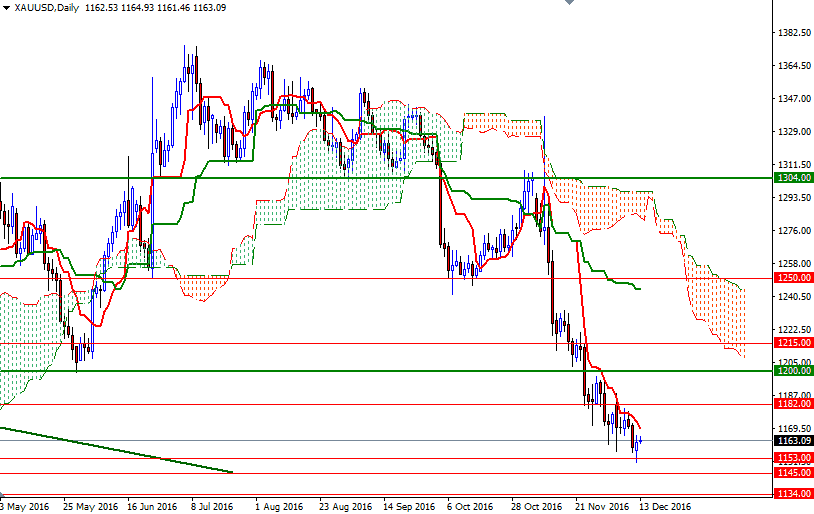Click the red 1250.00 price level tag
The height and width of the screenshot is (514, 814).
tap(793, 277)
